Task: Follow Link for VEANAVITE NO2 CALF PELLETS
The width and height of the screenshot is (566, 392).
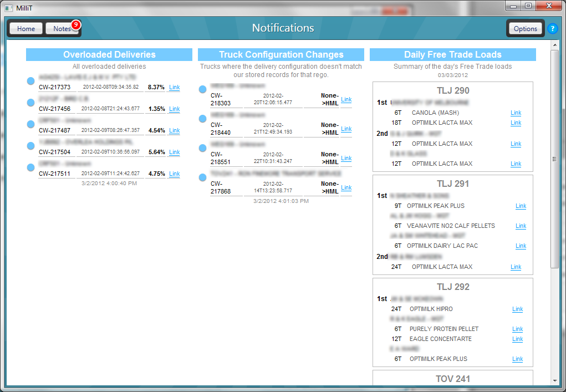Action: pos(521,226)
